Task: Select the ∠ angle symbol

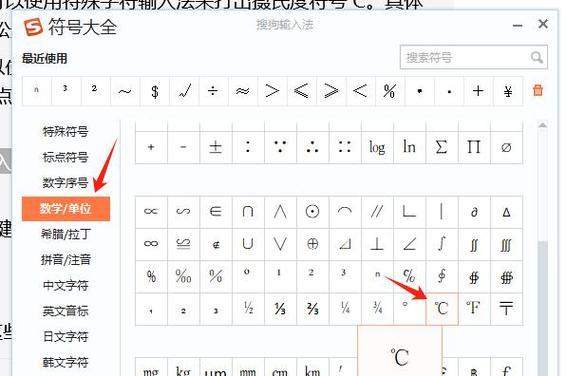Action: click(409, 244)
